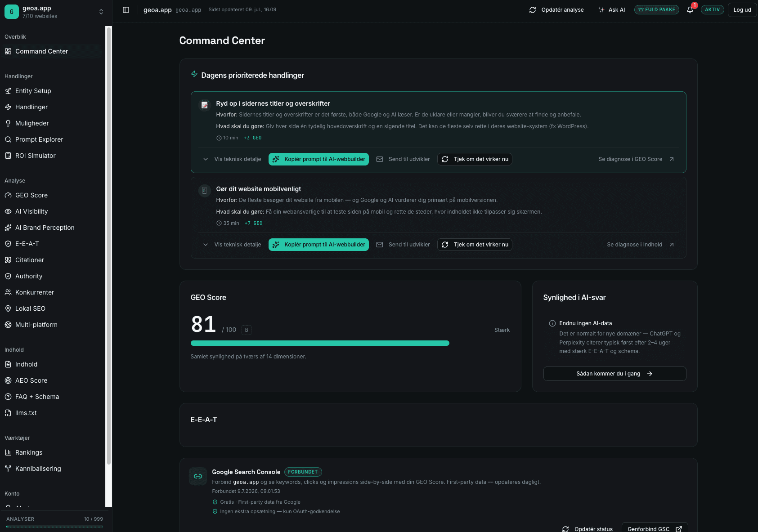Send mobilvenligt task til udvikler
Viewport: 758px width, 532px height.
point(403,245)
